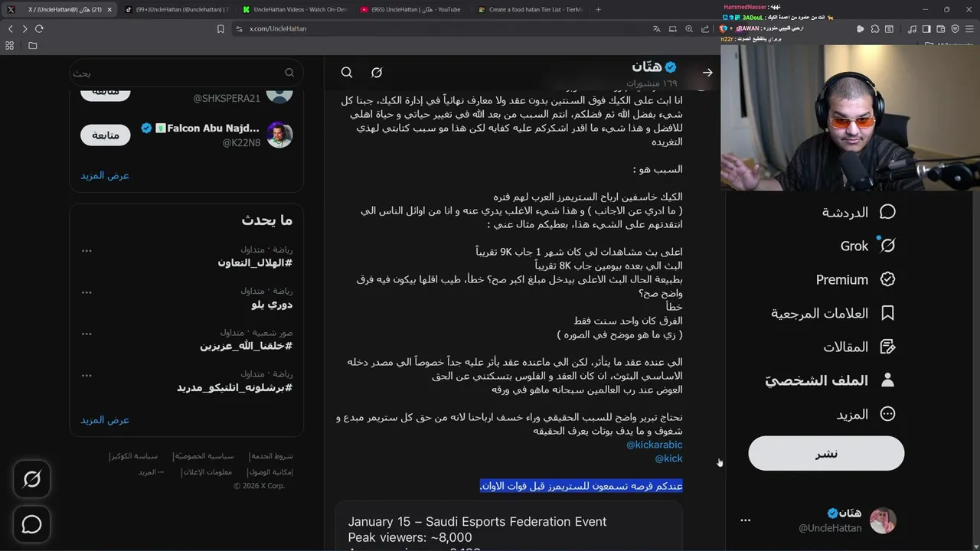
Task: Open the #خلقنا_الله_عزيزين trending topic
Action: [x=246, y=345]
